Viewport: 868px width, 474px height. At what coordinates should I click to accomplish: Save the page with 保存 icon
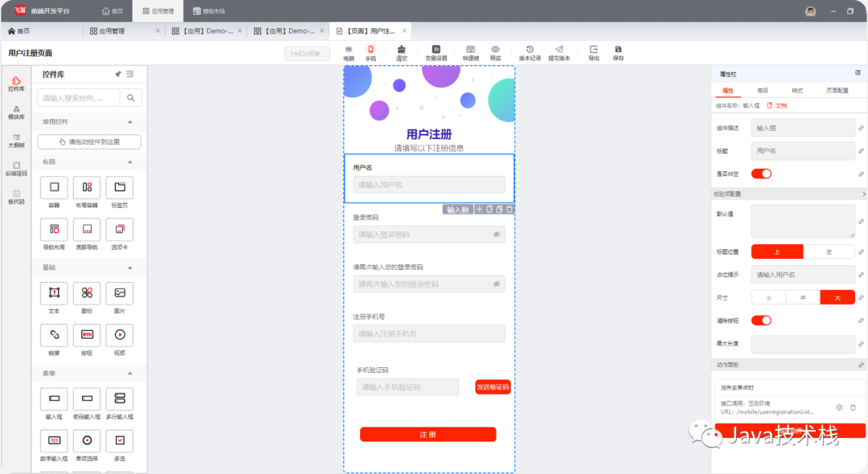[x=617, y=53]
